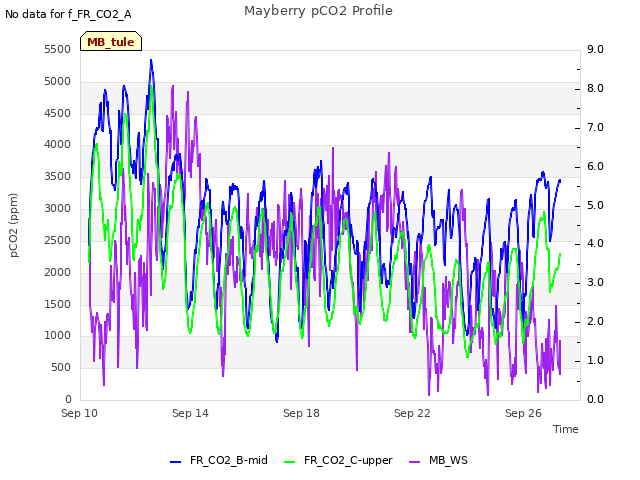Screen dimensions: 640x480
Task: Click the Sep 14 x-axis tick label
Action: [x=190, y=413]
